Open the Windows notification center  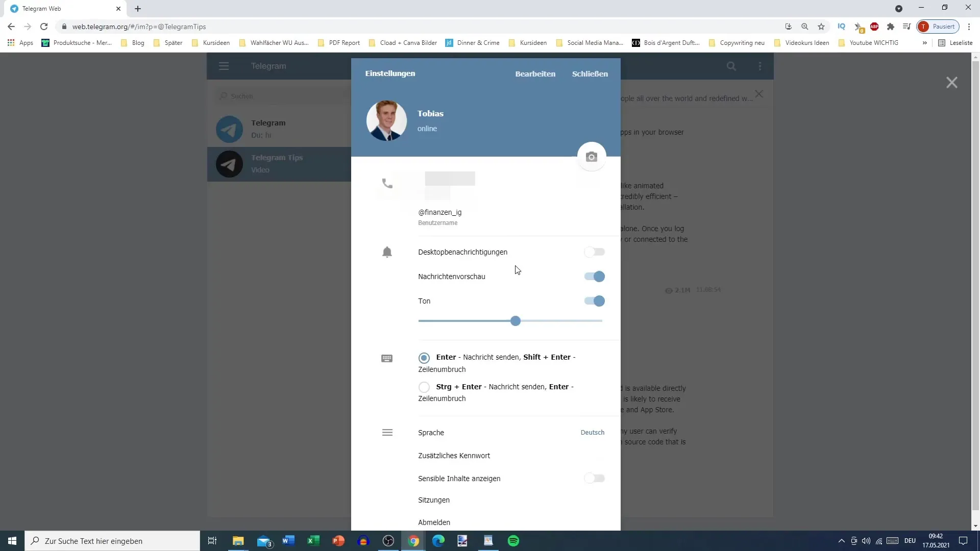[963, 541]
